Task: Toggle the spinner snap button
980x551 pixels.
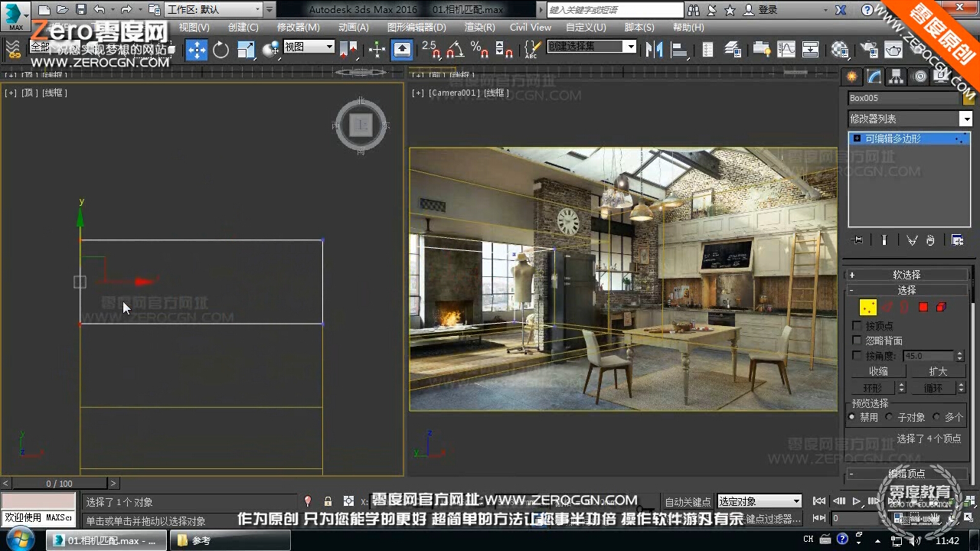Action: (504, 50)
